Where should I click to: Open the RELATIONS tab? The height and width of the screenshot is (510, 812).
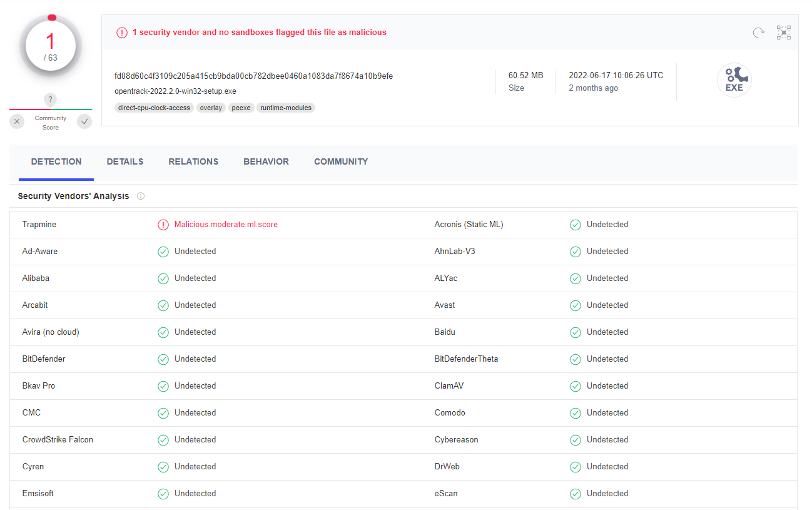tap(193, 161)
